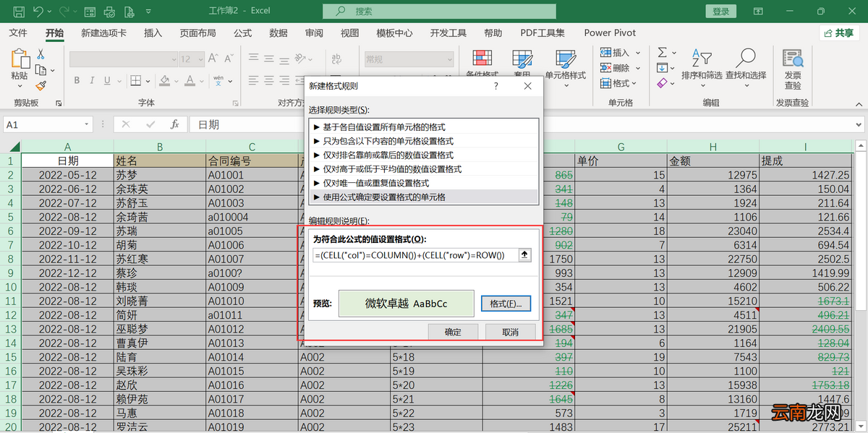The image size is (868, 433).
Task: Switch to the 页面布局 tab
Action: click(197, 33)
